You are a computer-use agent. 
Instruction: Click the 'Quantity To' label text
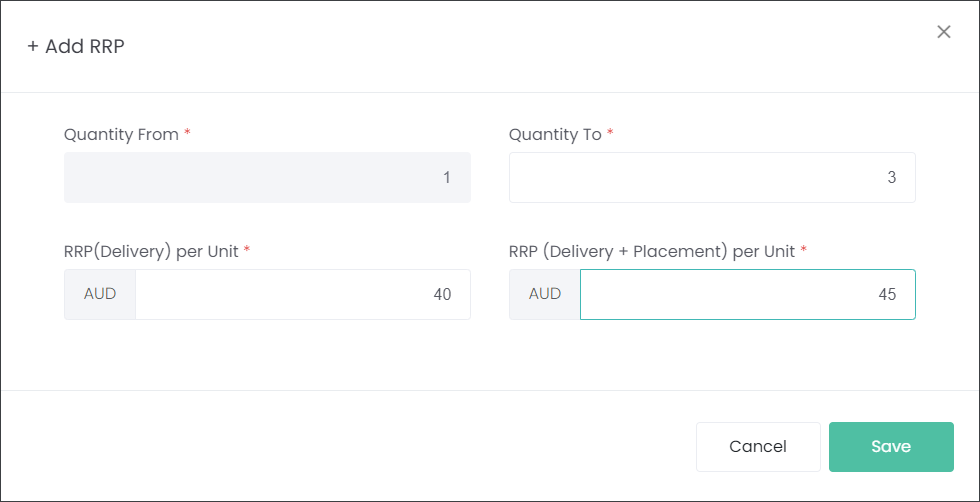point(556,134)
